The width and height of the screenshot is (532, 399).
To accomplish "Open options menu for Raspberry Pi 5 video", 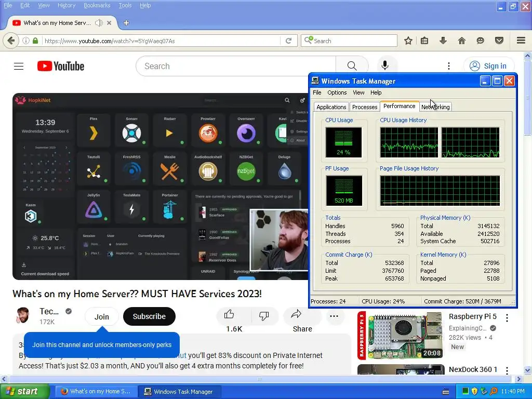I will [x=507, y=317].
